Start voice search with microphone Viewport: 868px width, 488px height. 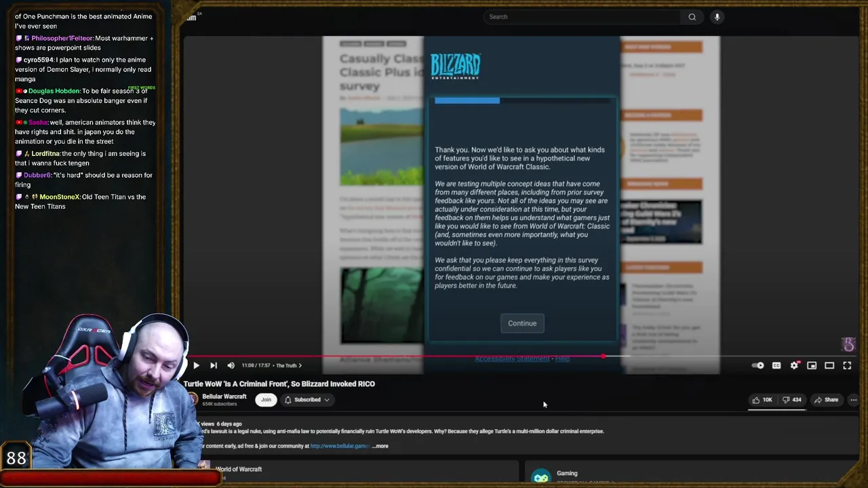[717, 17]
